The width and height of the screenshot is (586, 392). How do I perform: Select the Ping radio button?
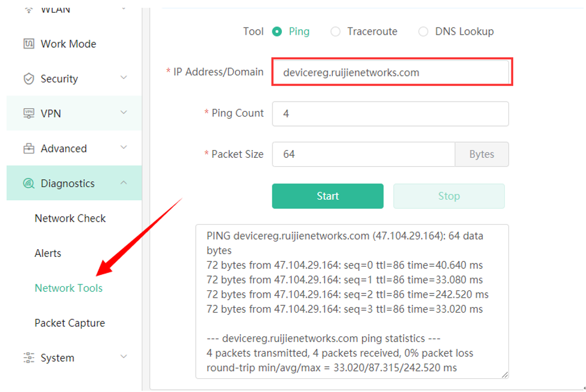[277, 32]
